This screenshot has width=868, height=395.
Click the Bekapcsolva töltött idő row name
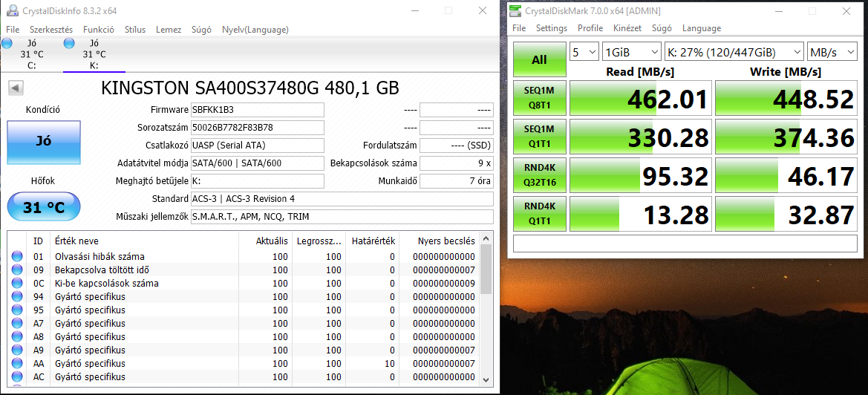(x=102, y=270)
